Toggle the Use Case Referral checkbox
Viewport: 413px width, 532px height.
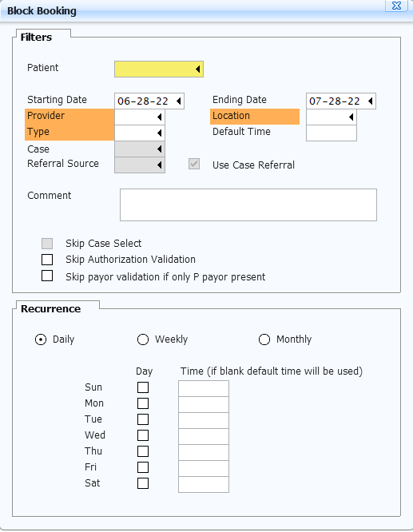194,164
